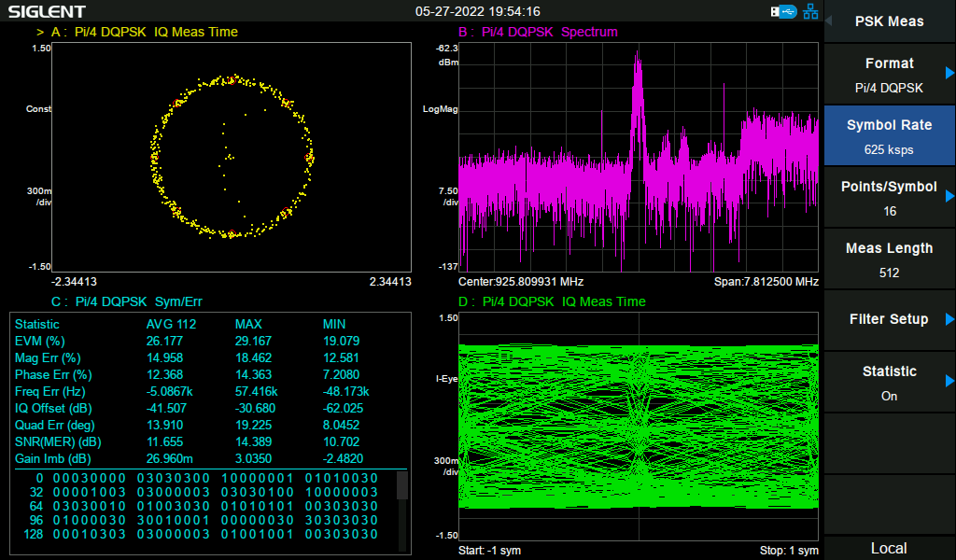Click the date and time display
The height and width of the screenshot is (560, 956).
[x=477, y=11]
